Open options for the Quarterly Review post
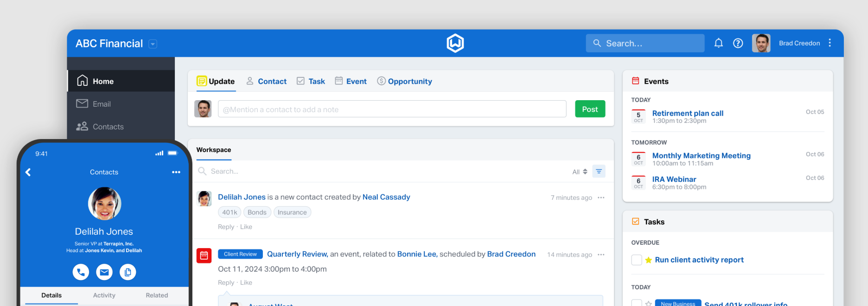868x306 pixels. coord(601,255)
